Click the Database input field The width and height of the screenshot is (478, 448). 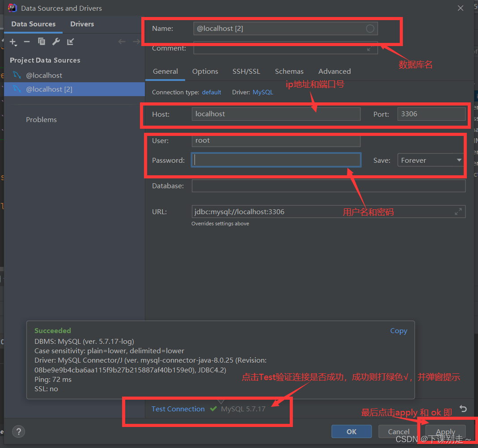329,186
